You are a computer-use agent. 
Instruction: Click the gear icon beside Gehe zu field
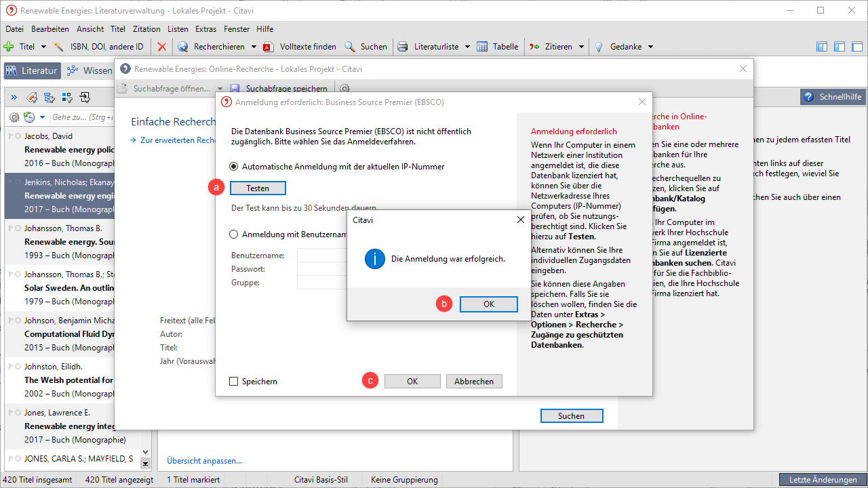pyautogui.click(x=14, y=117)
